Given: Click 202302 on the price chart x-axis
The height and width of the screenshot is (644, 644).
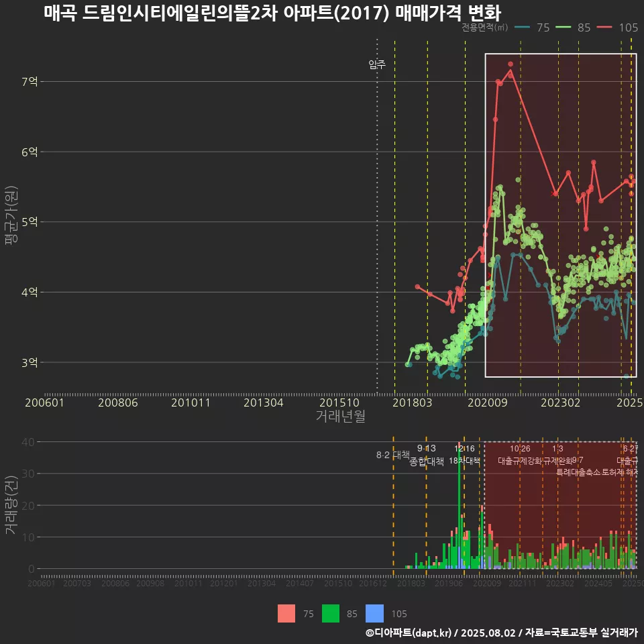Looking at the screenshot, I should coord(561,402).
